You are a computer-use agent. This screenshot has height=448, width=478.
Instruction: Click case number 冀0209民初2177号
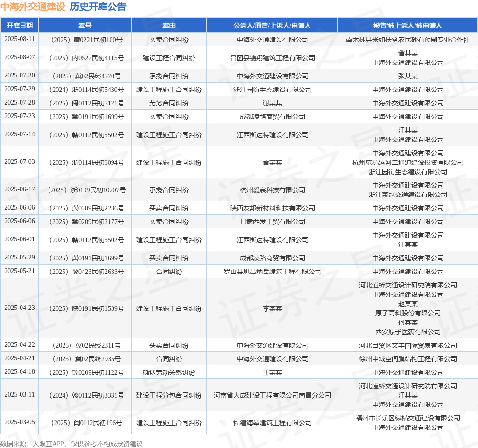(87, 222)
